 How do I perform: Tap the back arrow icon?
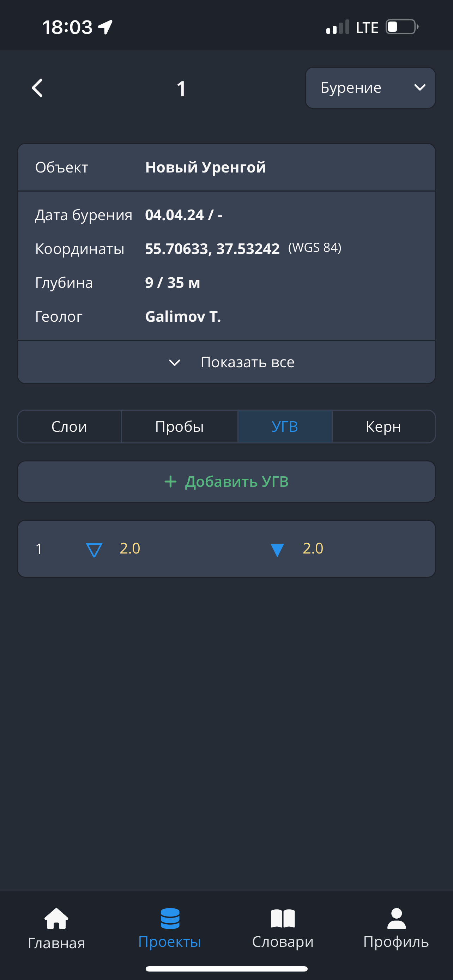(x=37, y=88)
